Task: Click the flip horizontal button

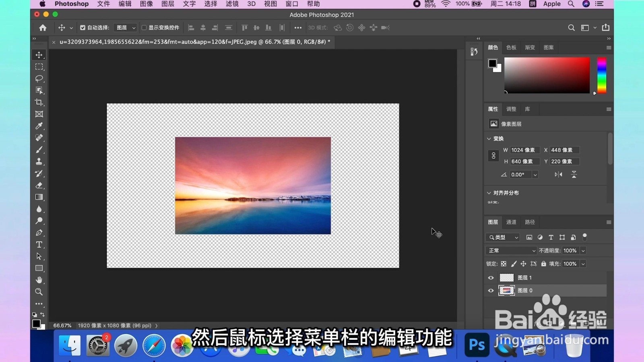Action: coord(558,175)
